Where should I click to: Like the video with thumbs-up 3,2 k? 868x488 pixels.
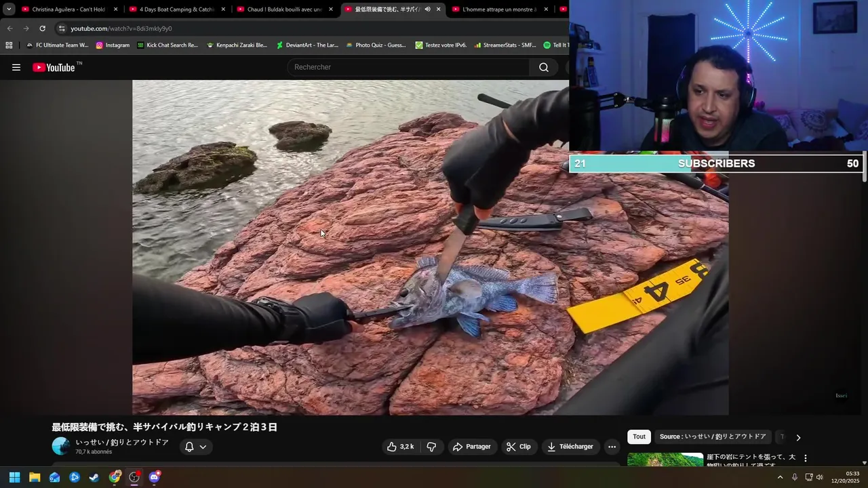(x=400, y=447)
